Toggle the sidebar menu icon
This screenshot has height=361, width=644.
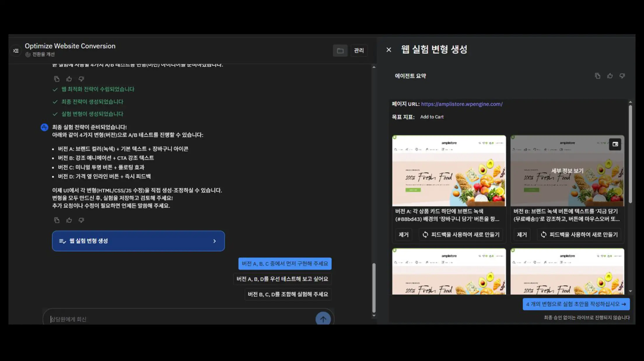click(16, 51)
